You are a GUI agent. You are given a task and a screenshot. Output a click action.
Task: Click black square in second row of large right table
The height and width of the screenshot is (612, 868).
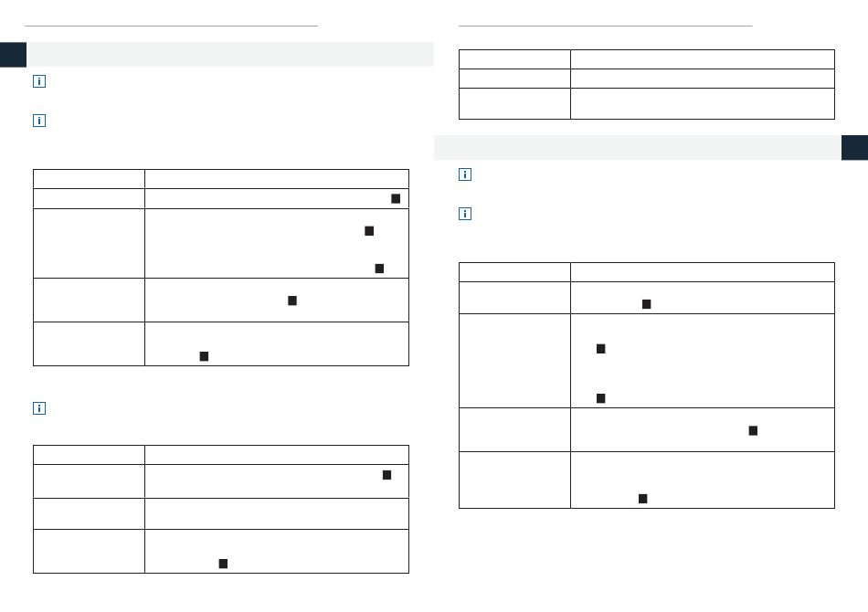pyautogui.click(x=647, y=304)
